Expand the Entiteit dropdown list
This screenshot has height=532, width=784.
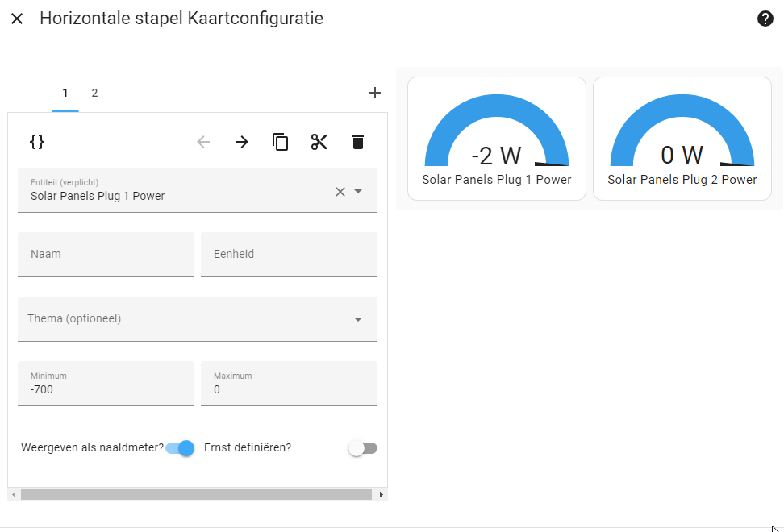pyautogui.click(x=359, y=191)
